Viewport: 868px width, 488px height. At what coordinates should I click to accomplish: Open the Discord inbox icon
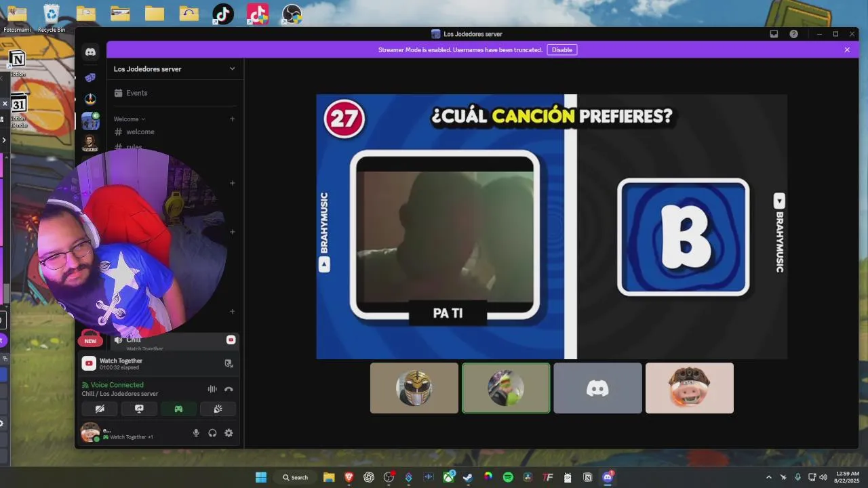(x=774, y=34)
